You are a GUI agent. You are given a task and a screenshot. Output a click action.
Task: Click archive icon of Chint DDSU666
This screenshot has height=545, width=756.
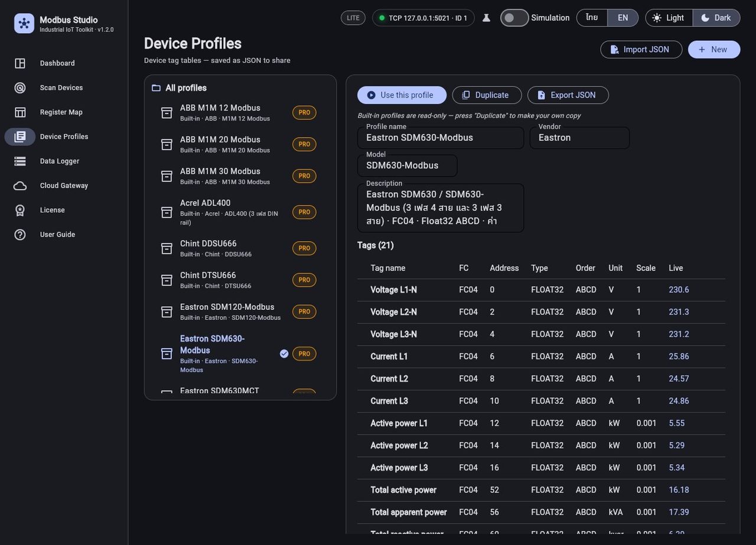(x=167, y=248)
